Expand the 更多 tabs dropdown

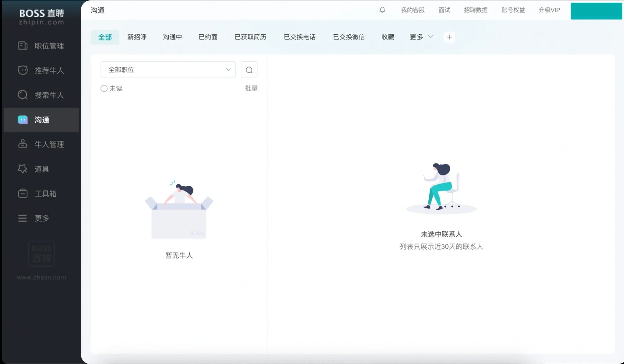tap(421, 37)
